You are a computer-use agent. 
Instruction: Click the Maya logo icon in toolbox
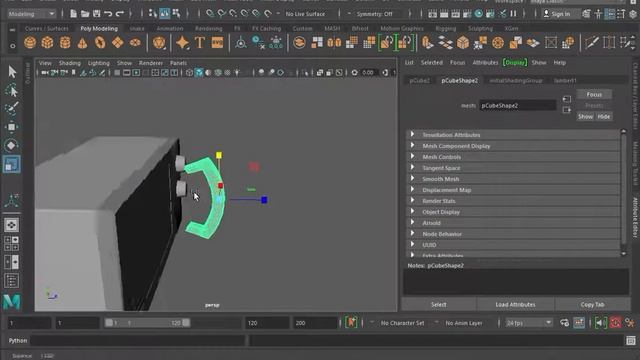[12, 302]
